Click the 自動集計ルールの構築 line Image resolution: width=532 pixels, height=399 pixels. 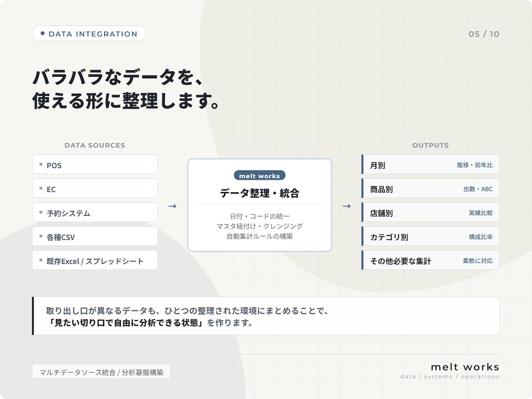tap(259, 236)
